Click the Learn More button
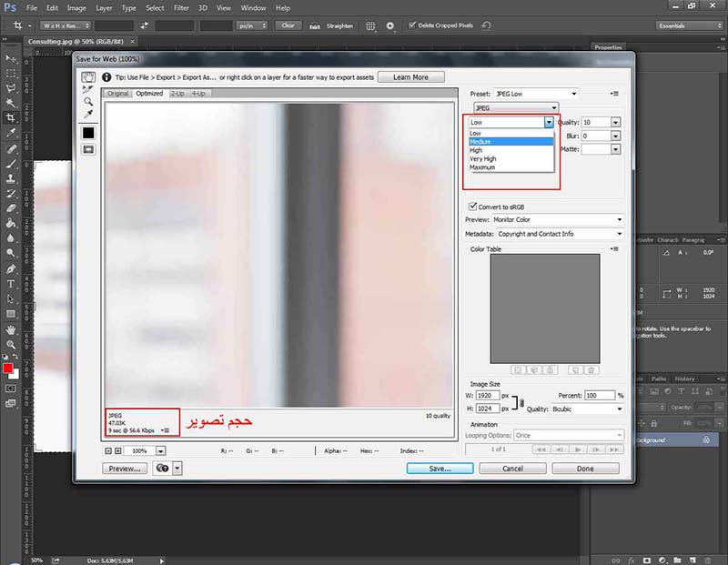The height and width of the screenshot is (565, 728). (411, 77)
